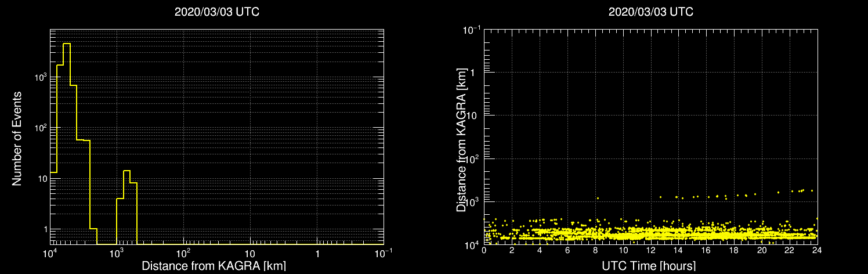Click the 10^-1 tick atop the scatter plot y-axis
Image resolution: width=868 pixels, height=274 pixels.
pyautogui.click(x=472, y=29)
